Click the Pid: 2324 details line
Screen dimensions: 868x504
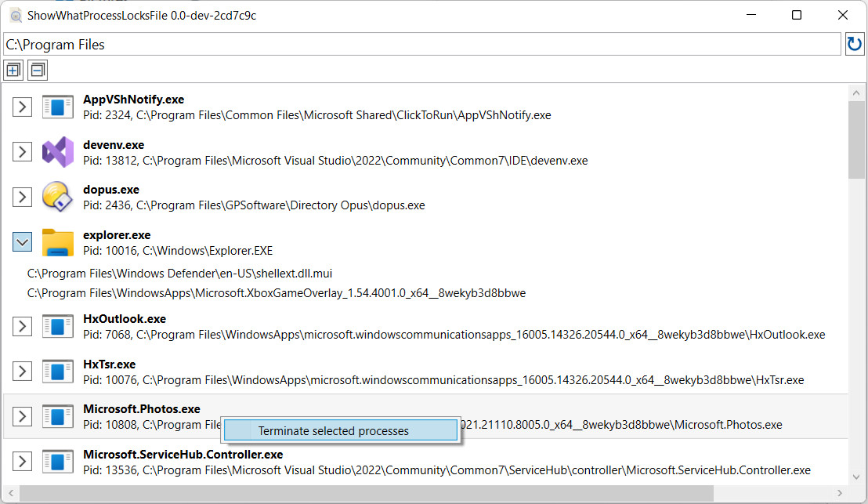(x=317, y=115)
